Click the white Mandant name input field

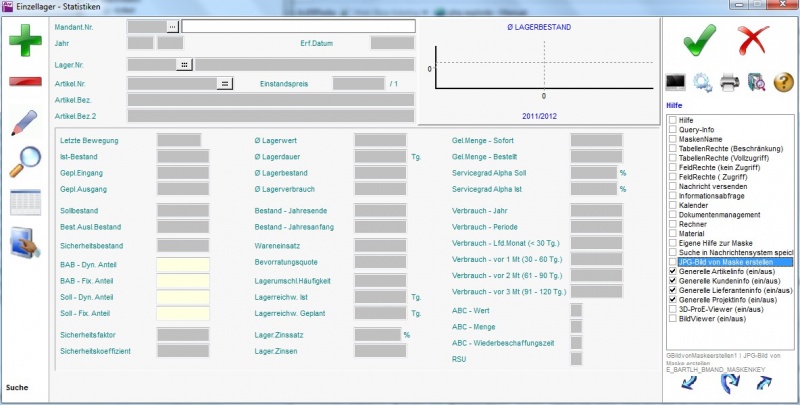pyautogui.click(x=298, y=26)
